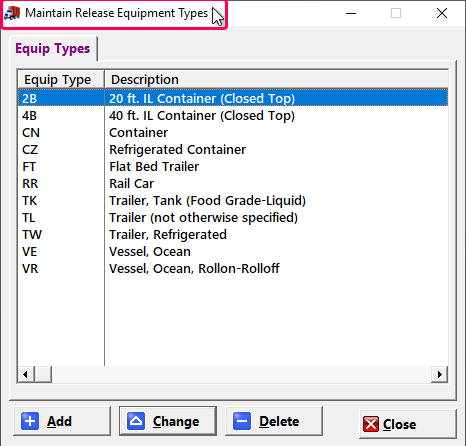Select Vessel, Ocean, Rollon-Rolloff row

pos(233,268)
